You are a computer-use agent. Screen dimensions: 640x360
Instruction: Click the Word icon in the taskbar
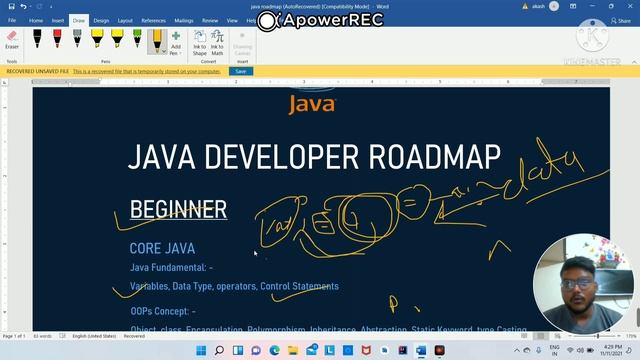click(421, 350)
